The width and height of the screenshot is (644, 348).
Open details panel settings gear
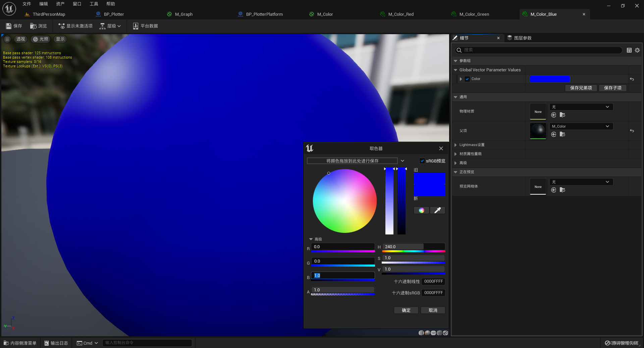click(x=637, y=50)
